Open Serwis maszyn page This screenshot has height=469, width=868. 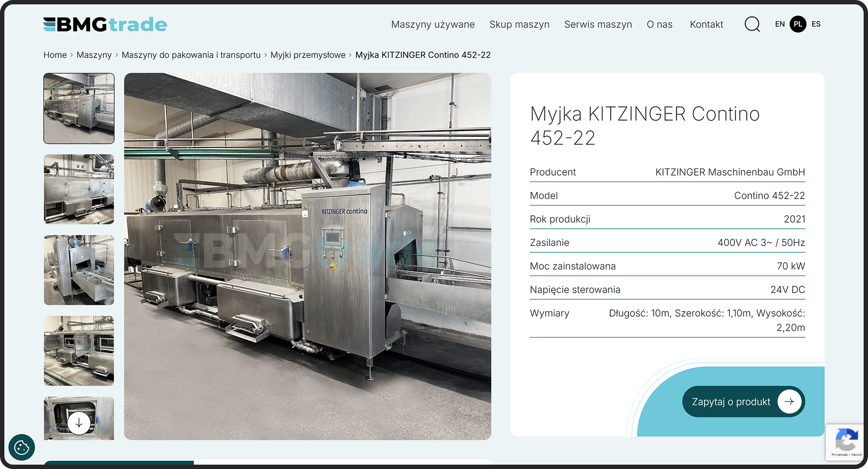tap(598, 25)
